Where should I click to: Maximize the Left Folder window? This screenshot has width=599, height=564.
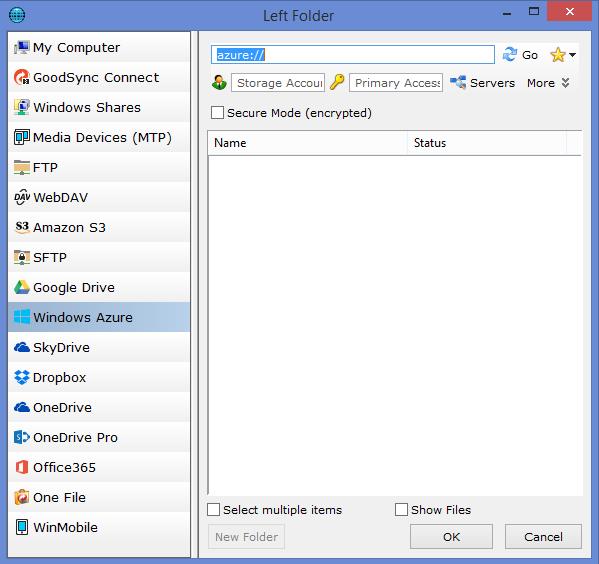coord(534,11)
